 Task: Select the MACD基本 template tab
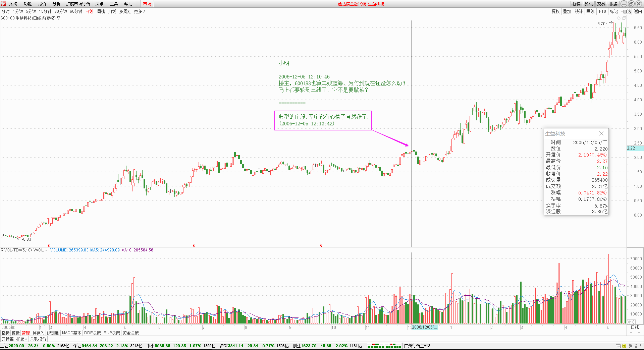tap(71, 333)
